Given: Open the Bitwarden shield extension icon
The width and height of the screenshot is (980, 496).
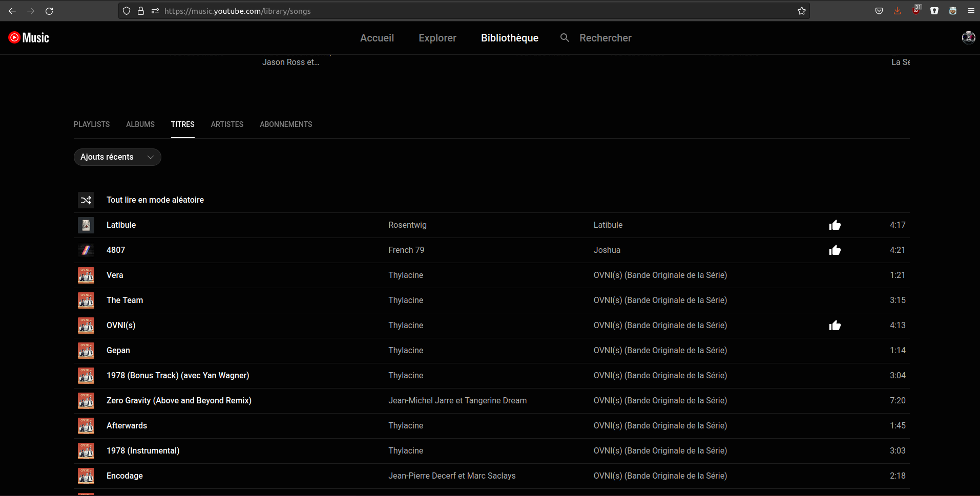Looking at the screenshot, I should click(x=934, y=11).
